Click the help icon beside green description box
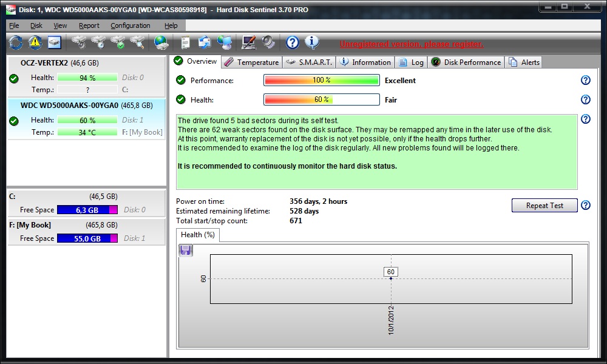Image resolution: width=607 pixels, height=364 pixels. coord(586,119)
